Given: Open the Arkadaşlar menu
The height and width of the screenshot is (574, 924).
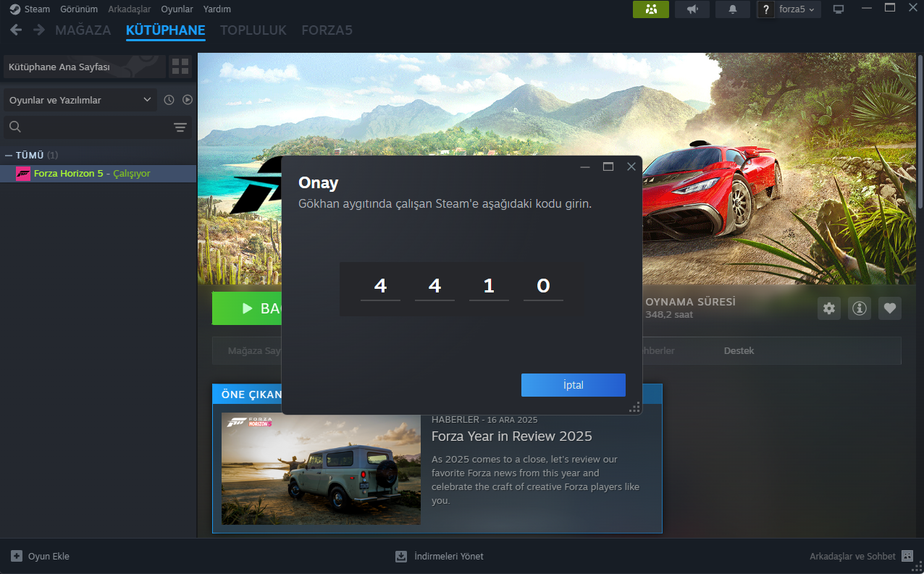Looking at the screenshot, I should pyautogui.click(x=129, y=9).
